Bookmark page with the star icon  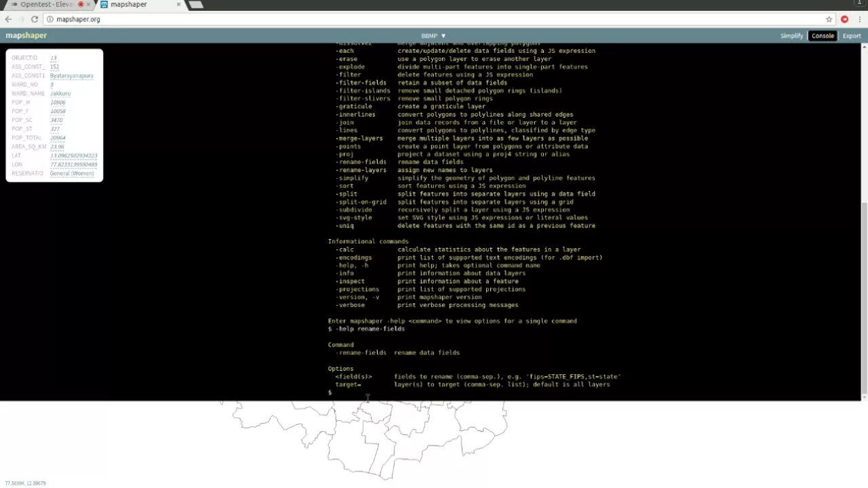(829, 19)
